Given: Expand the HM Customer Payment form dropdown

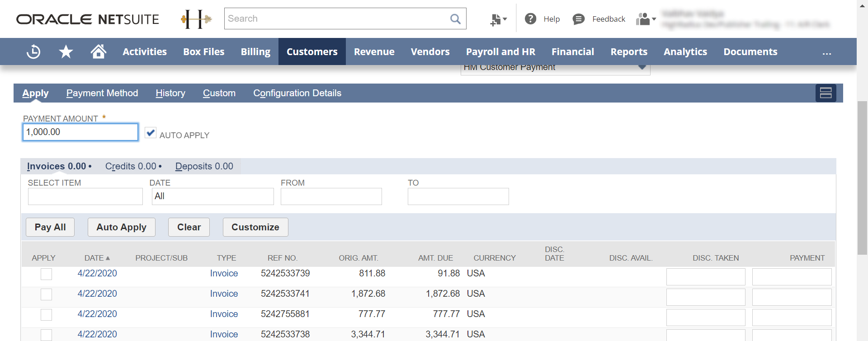Looking at the screenshot, I should (x=642, y=68).
